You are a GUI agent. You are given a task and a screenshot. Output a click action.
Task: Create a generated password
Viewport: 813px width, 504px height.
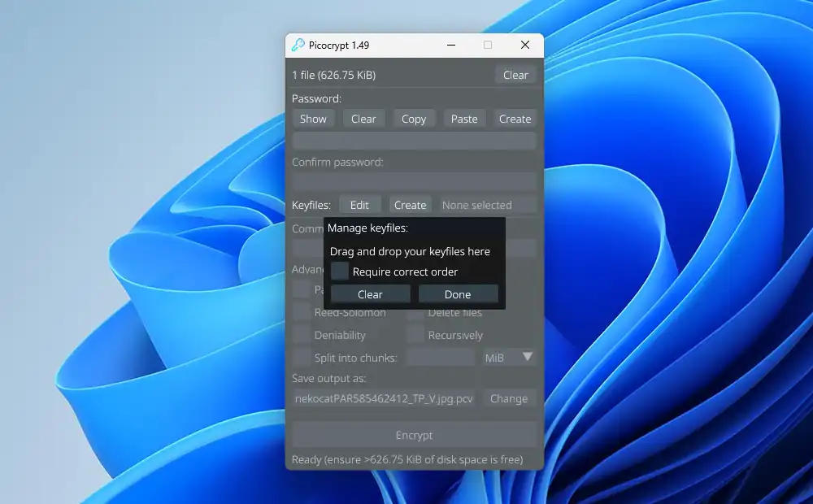coord(515,119)
